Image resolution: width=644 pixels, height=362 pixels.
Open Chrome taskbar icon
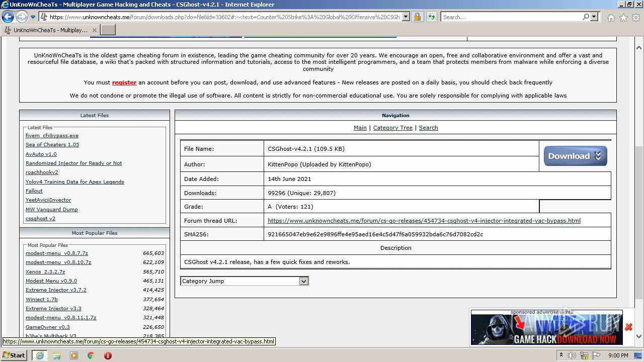91,355
